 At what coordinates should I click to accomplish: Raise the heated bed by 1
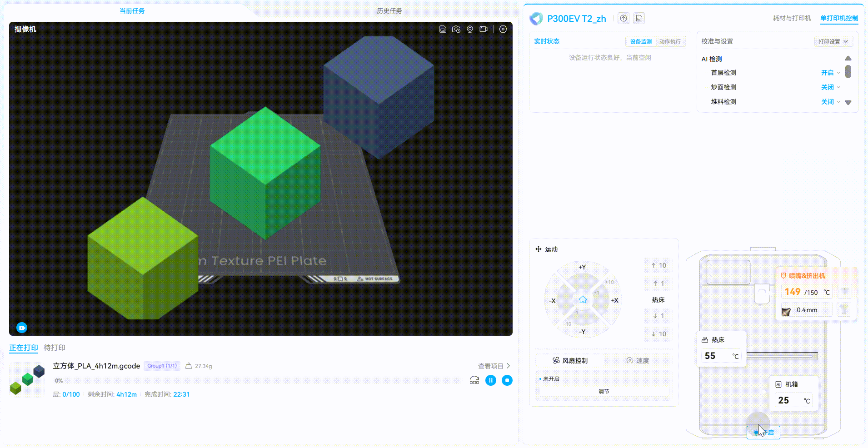coord(658,284)
